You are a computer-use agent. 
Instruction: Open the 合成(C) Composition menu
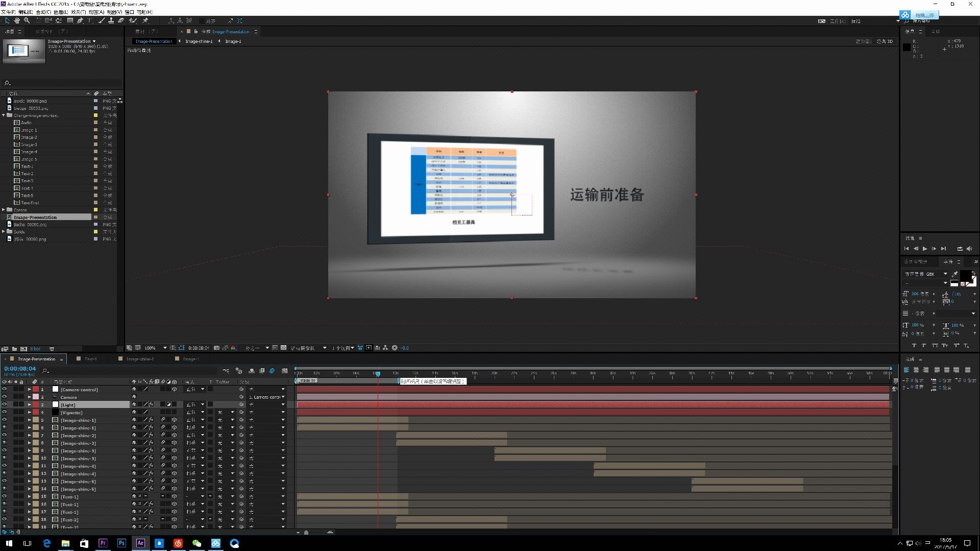click(x=43, y=12)
